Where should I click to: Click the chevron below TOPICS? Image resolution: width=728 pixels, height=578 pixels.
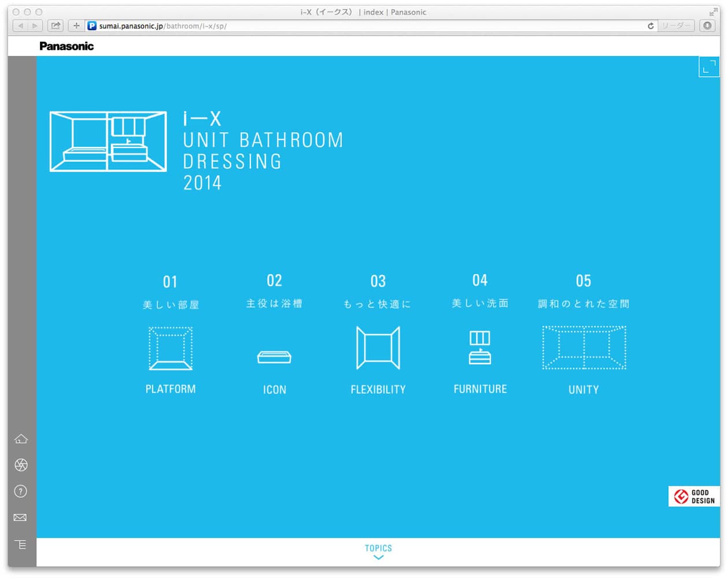pos(379,558)
